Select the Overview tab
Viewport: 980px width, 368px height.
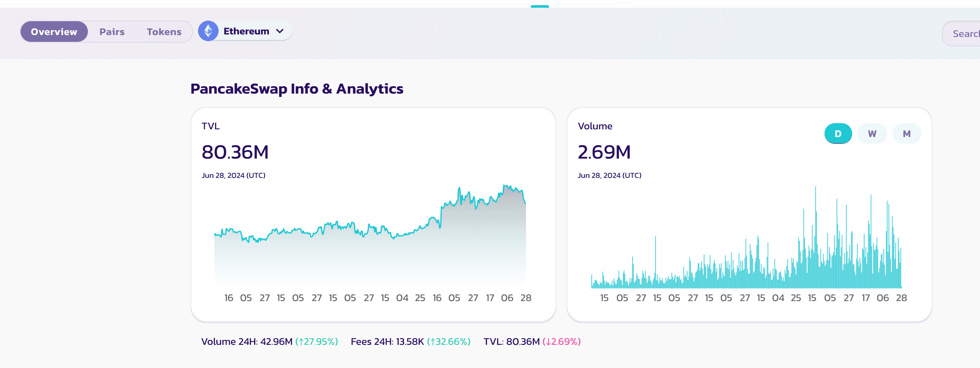(54, 32)
